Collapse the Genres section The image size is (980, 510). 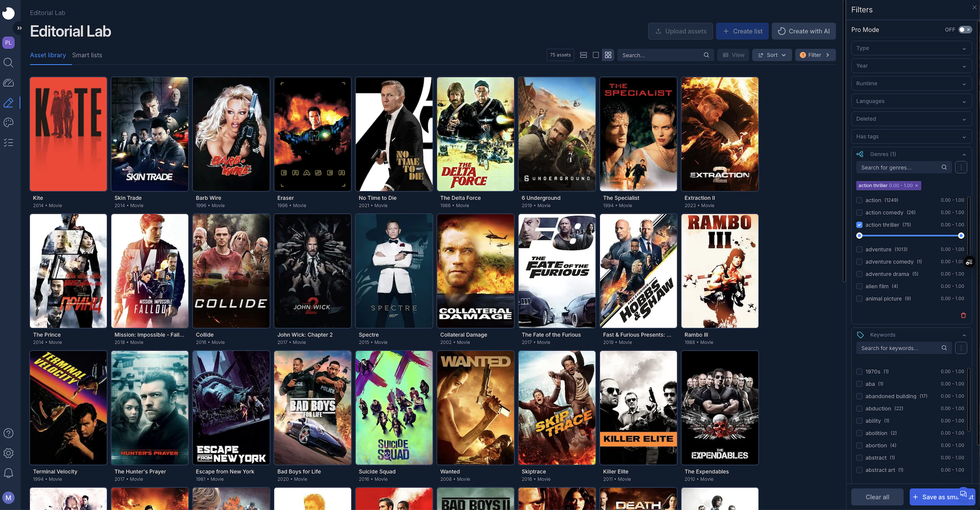[964, 154]
